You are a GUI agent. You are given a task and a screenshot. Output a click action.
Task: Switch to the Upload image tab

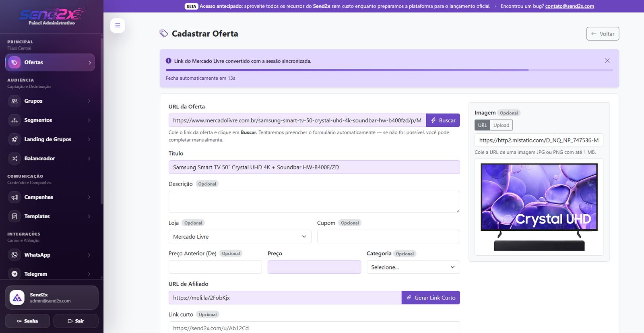point(501,125)
